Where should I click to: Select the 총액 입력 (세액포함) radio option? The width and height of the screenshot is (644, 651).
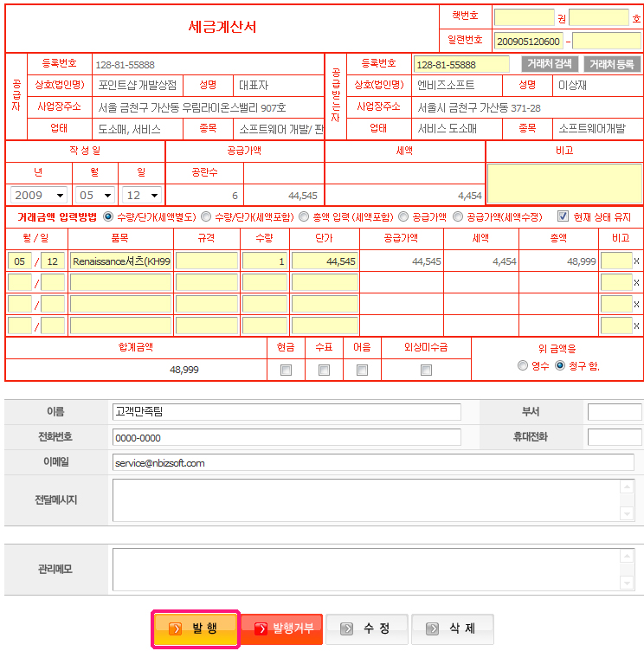[x=304, y=216]
